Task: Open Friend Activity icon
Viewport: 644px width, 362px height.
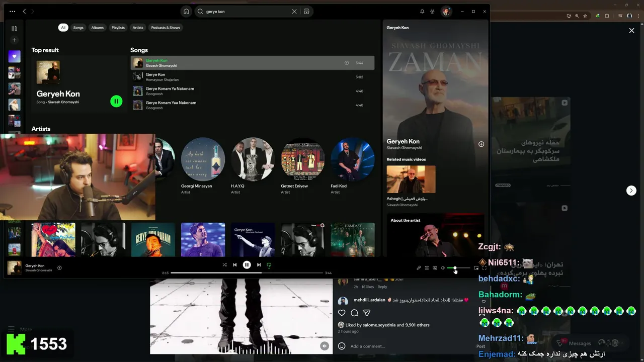Action: point(432,11)
